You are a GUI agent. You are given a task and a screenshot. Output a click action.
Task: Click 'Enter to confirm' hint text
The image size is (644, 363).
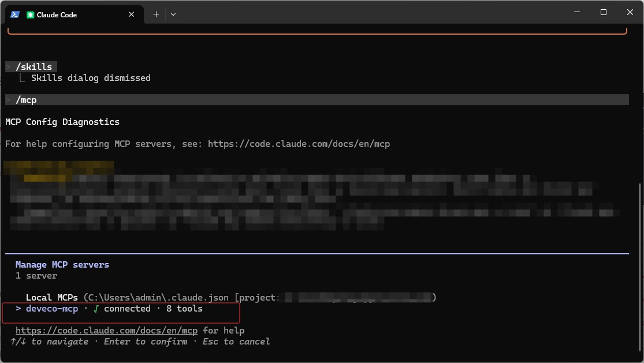click(146, 342)
